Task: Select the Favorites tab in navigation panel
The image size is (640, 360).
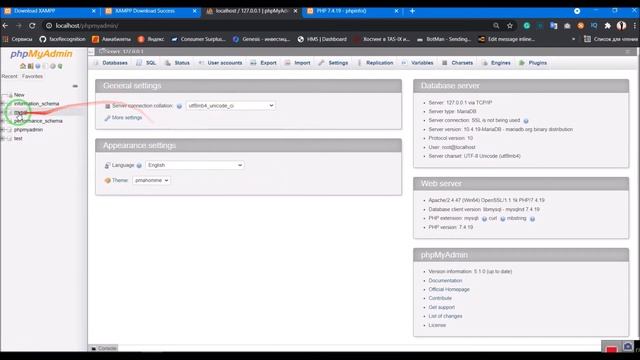Action: (32, 76)
